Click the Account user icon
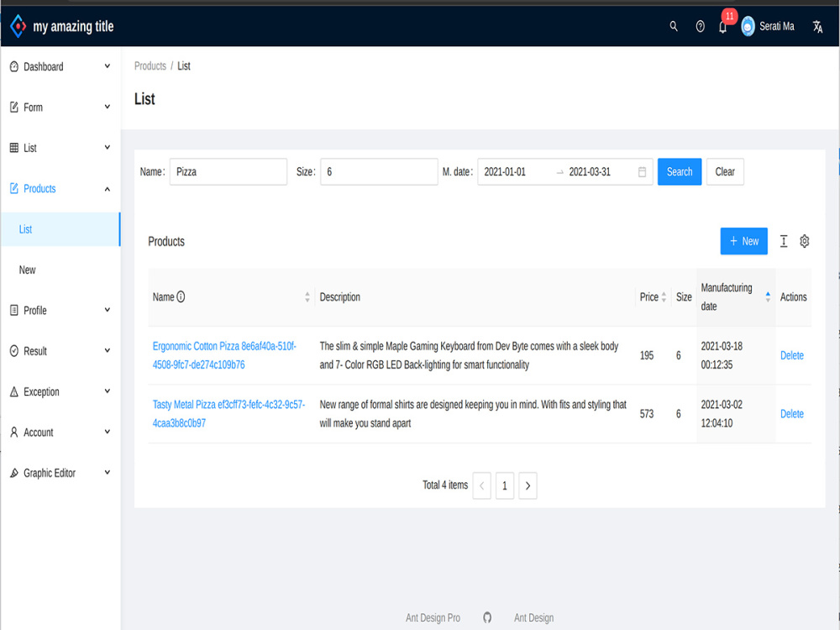 (14, 433)
